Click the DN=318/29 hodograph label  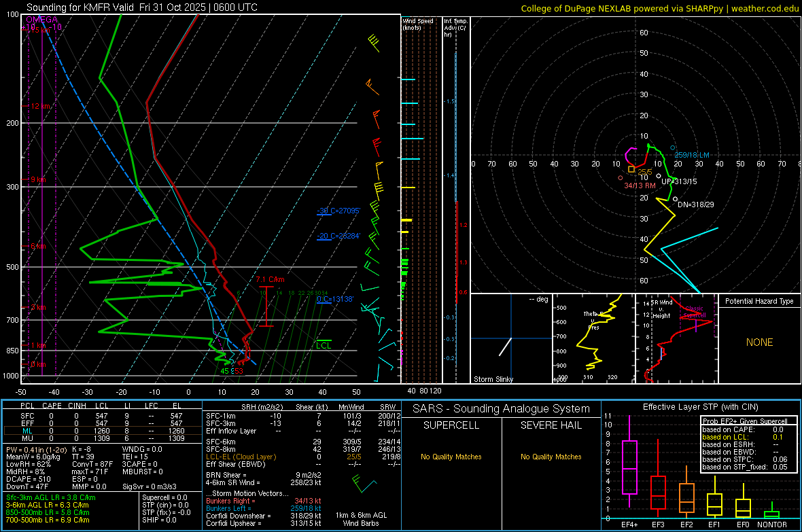tap(695, 205)
